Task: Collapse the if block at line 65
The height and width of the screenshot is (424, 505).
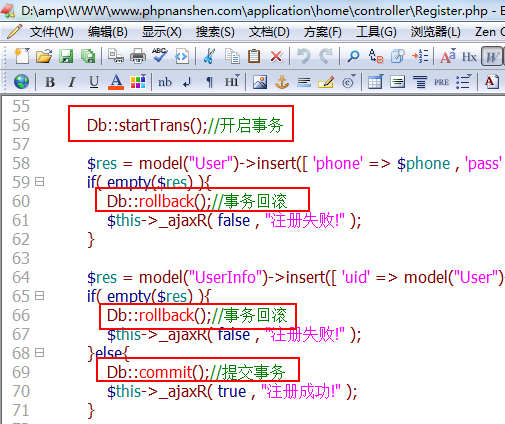Action: tap(40, 296)
